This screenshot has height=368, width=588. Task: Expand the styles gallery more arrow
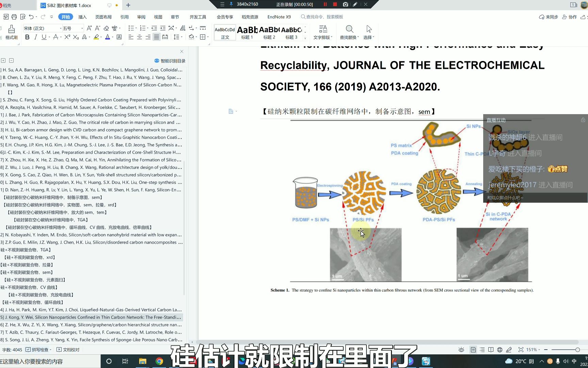(305, 38)
